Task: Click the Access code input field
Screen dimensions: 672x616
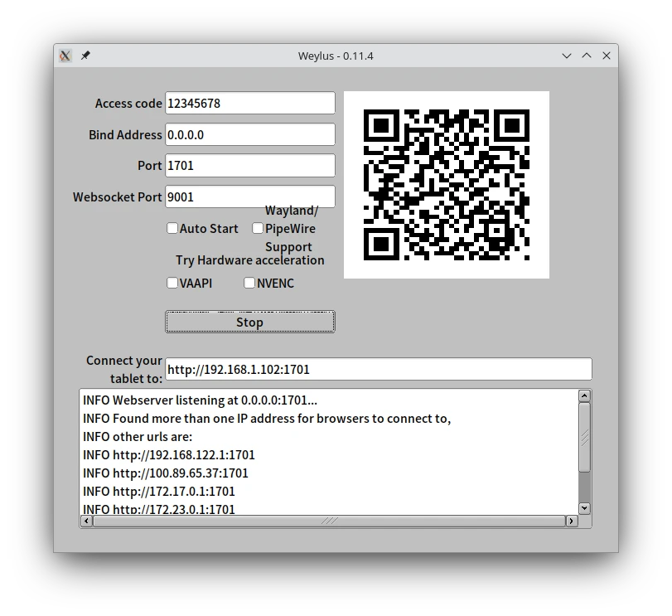Action: coord(249,104)
